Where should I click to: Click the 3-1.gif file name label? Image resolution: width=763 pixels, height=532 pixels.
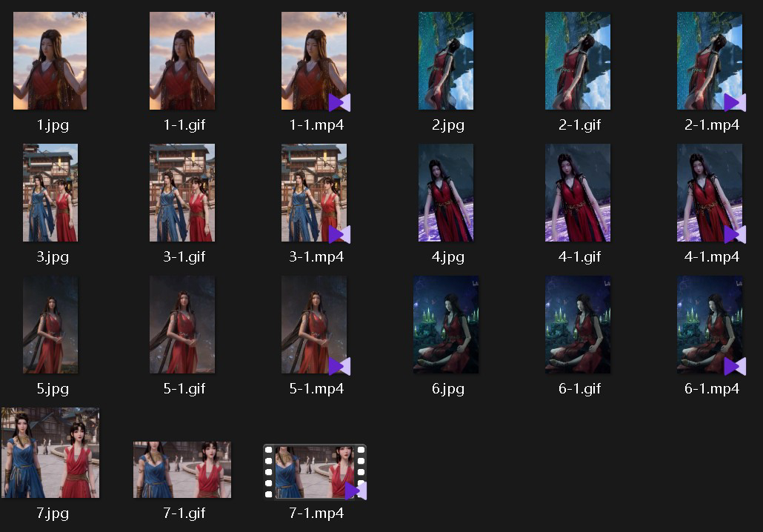[184, 256]
